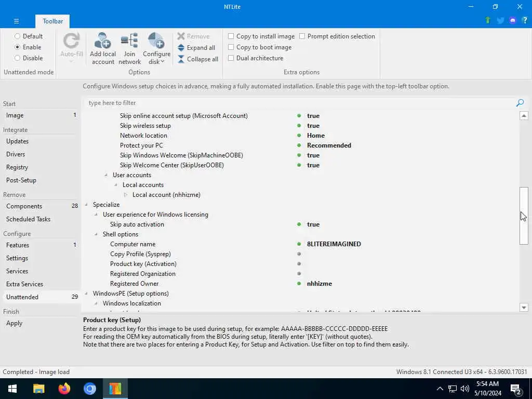
Task: Open the hamburger menu icon
Action: pyautogui.click(x=16, y=21)
